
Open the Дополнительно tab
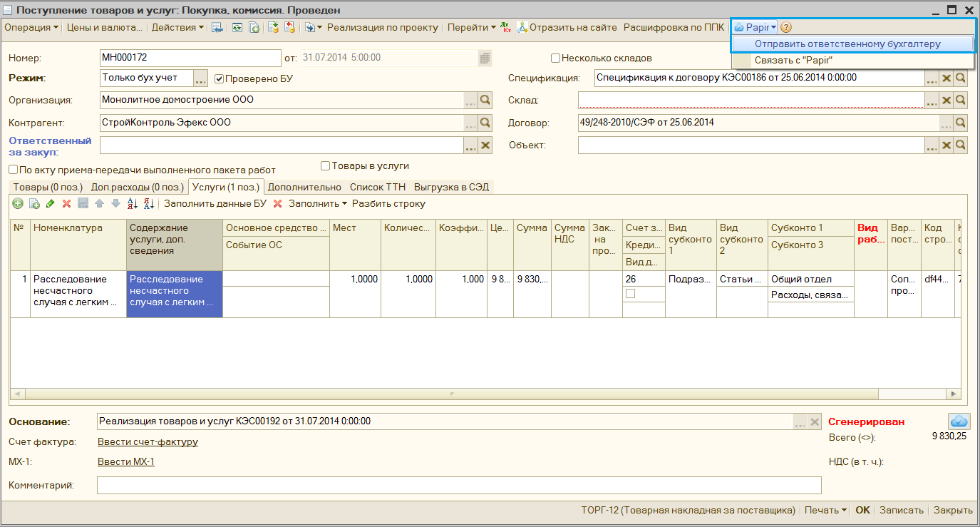click(305, 188)
